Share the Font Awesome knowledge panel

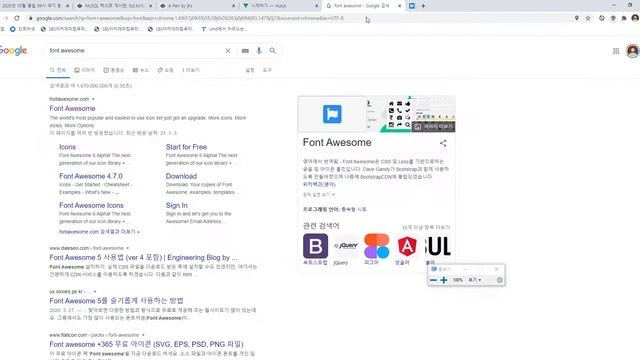click(443, 143)
